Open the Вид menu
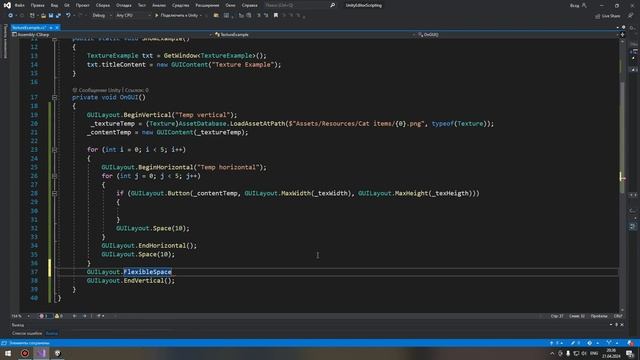 pyautogui.click(x=54, y=5)
